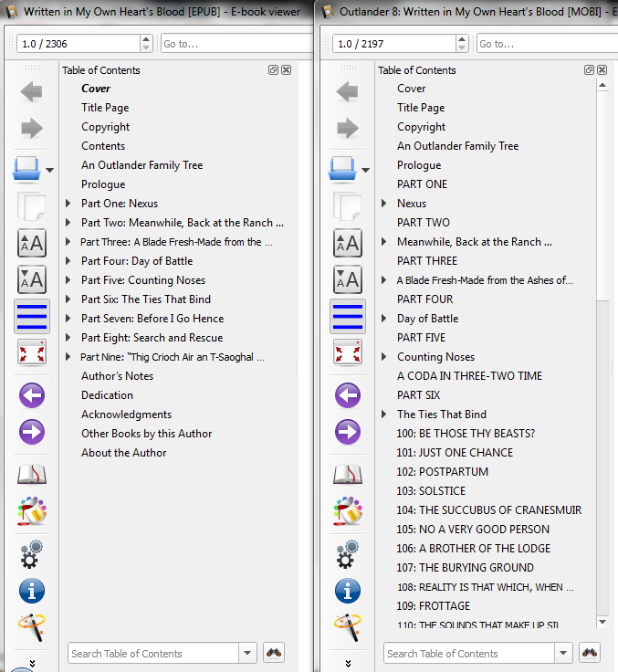The height and width of the screenshot is (672, 618).
Task: Open the book icon in EPUB viewer
Action: tap(26, 168)
